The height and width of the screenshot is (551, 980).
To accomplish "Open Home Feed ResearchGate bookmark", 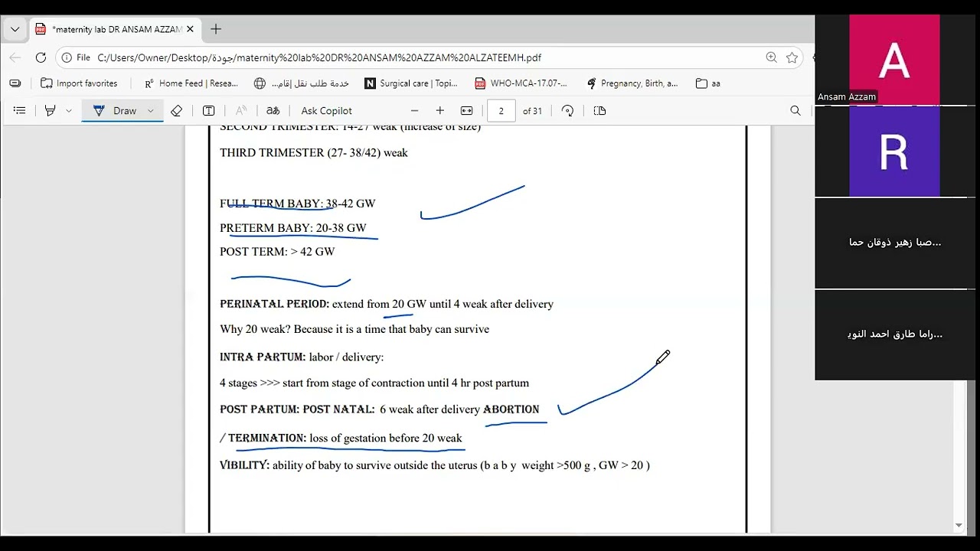I will tap(191, 83).
